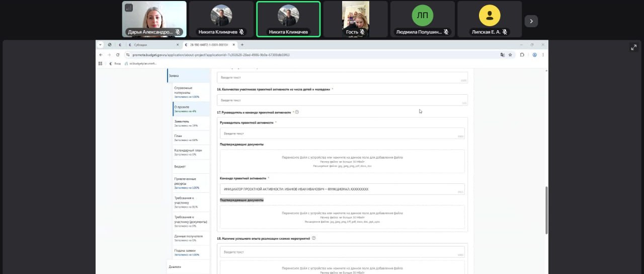Open the Календарный план sidebar section
Screen dimensions: 644x274
pyautogui.click(x=188, y=151)
